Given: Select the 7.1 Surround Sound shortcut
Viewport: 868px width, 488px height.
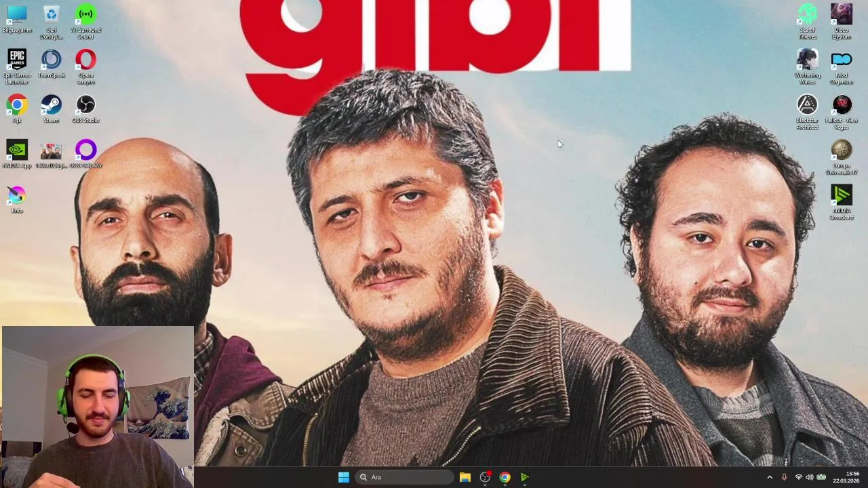Looking at the screenshot, I should 85,22.
